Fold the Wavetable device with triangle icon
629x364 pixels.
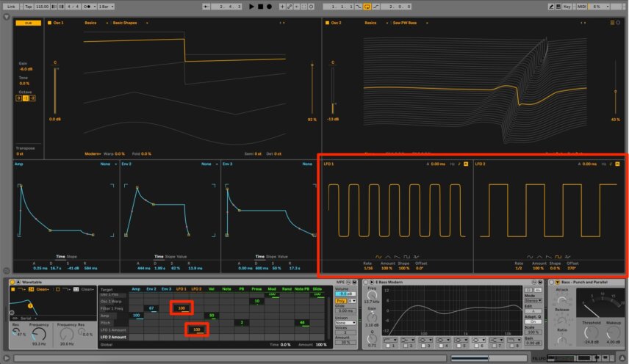[x=18, y=283]
